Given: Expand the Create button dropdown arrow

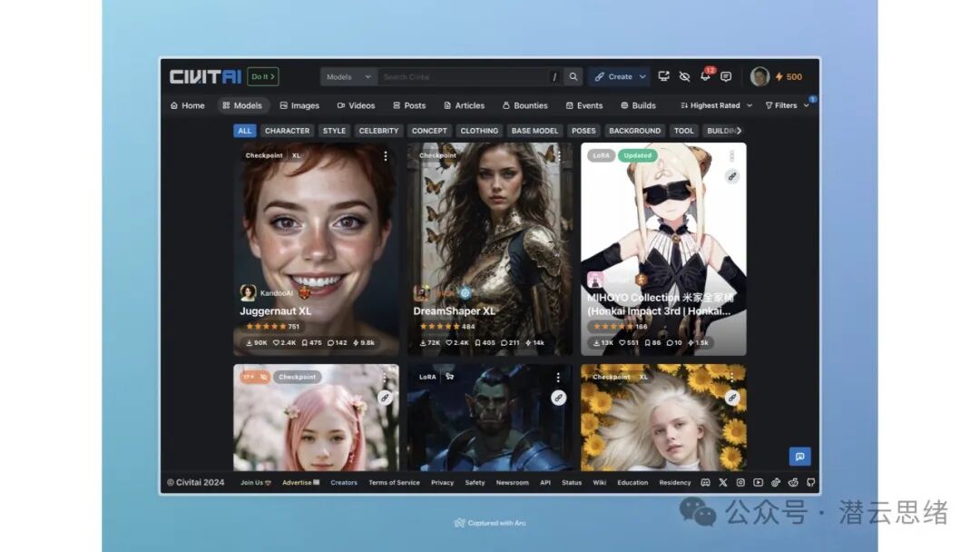Looking at the screenshot, I should 642,77.
